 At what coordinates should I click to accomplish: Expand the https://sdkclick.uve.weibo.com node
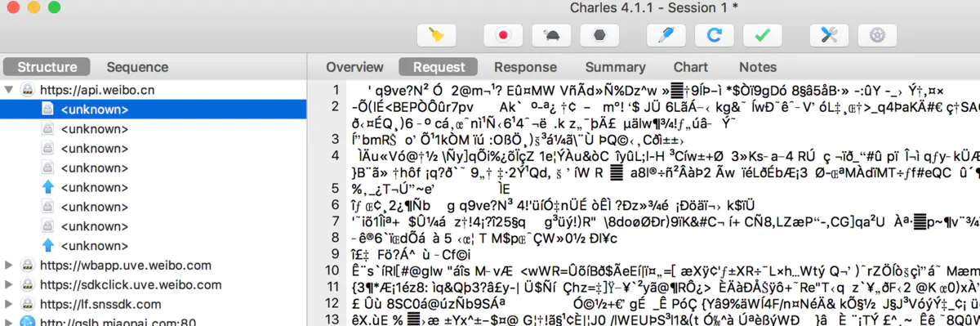pyautogui.click(x=9, y=285)
